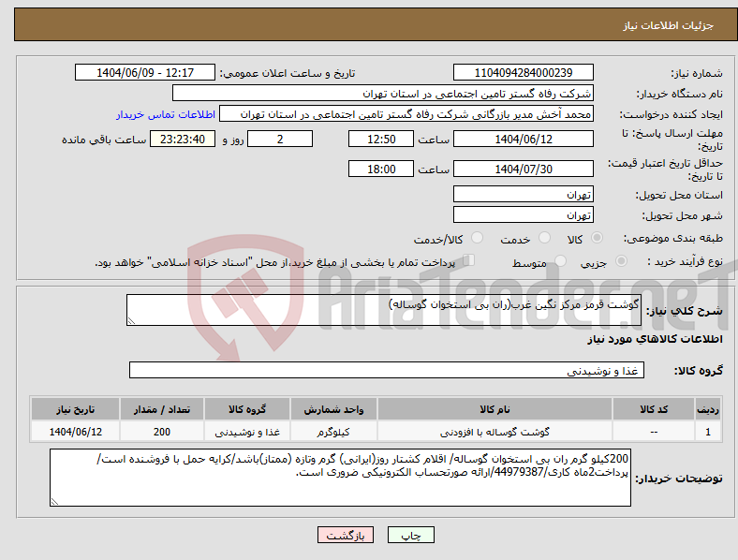Click the توضیحات خریدار text area
The width and height of the screenshot is (738, 560).
pos(340,478)
